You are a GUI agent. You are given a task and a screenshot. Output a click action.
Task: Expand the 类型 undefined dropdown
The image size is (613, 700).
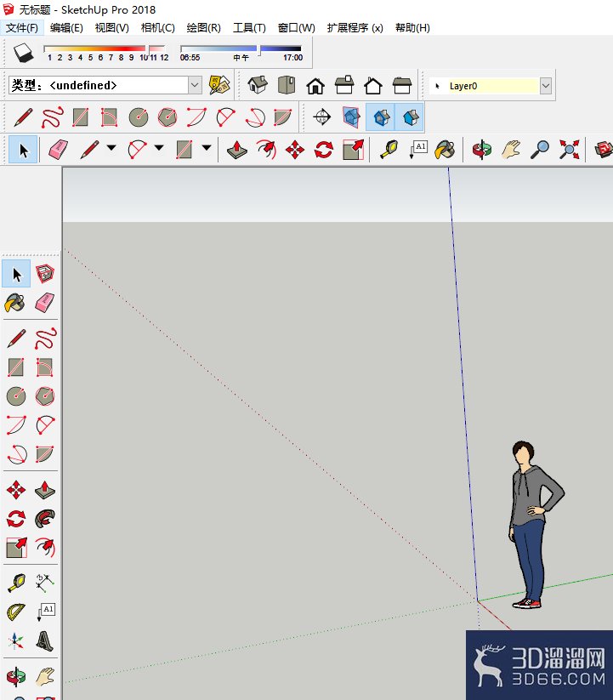point(195,85)
